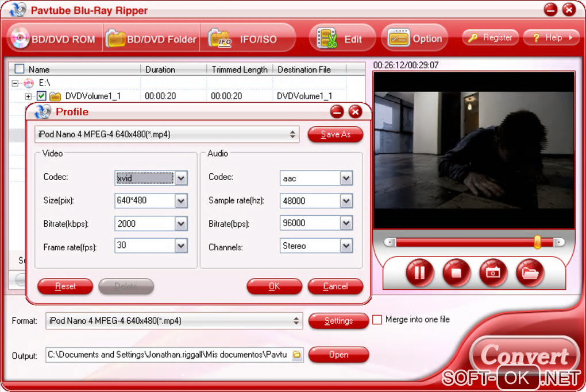Pause the preview playback
The width and height of the screenshot is (586, 392).
pos(420,273)
